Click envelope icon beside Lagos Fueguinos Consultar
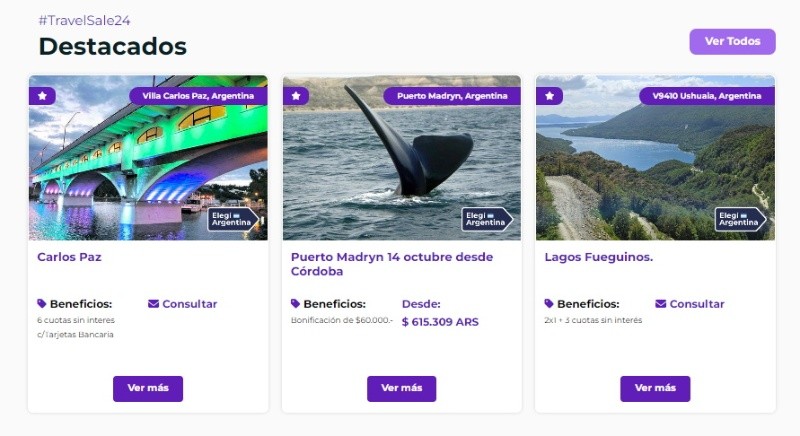 point(660,304)
